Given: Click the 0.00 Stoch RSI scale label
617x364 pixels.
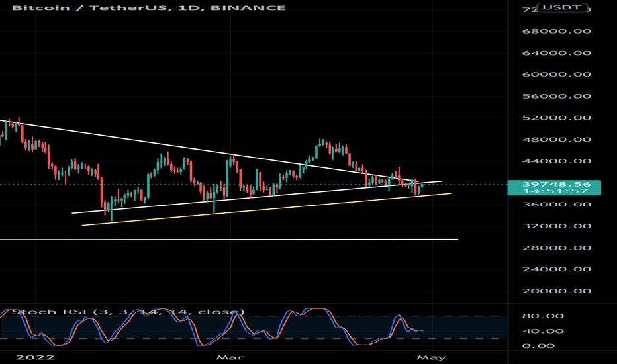Looking at the screenshot, I should pos(538,346).
